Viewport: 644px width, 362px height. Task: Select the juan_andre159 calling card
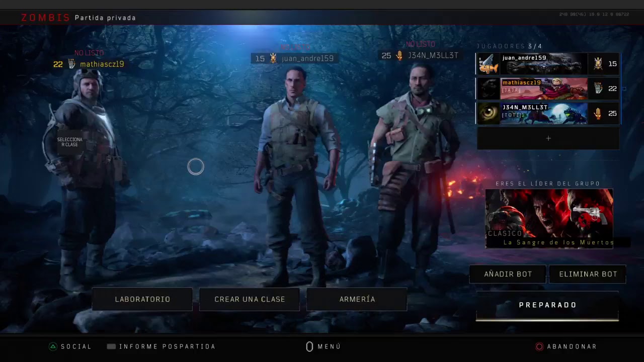click(544, 64)
